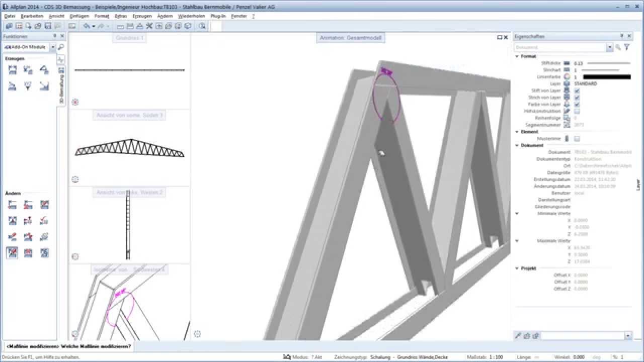
Task: Adjust the Strichart line style slider
Action: point(601,70)
